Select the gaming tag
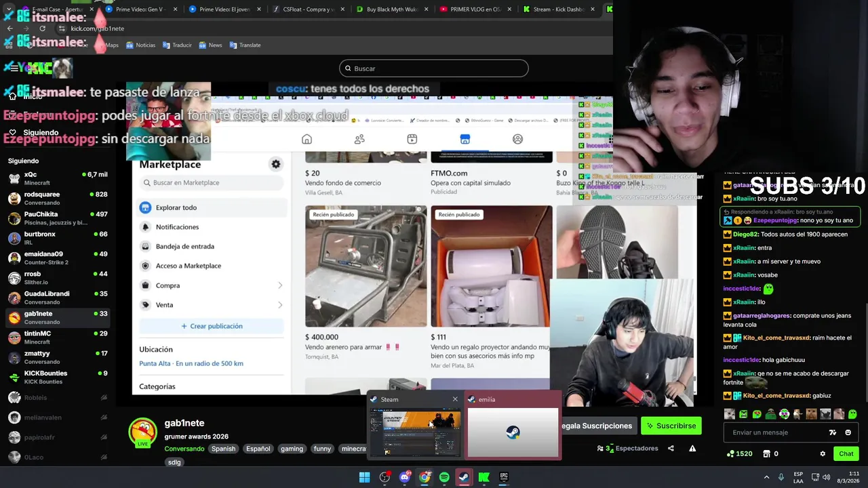The height and width of the screenshot is (488, 868). click(x=292, y=449)
